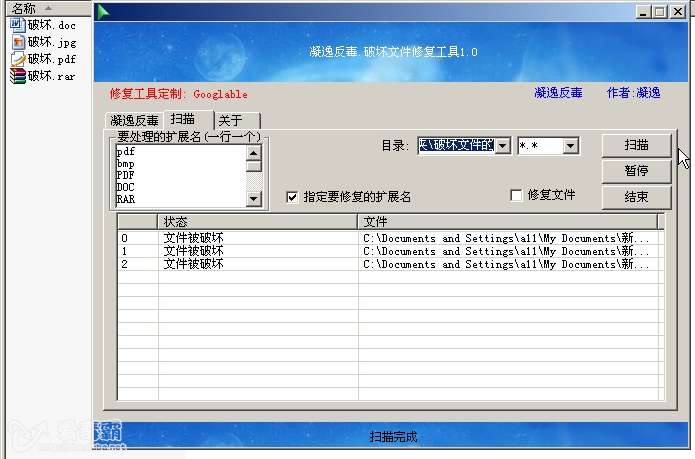
Task: Click the 状态 column header
Action: point(258,222)
